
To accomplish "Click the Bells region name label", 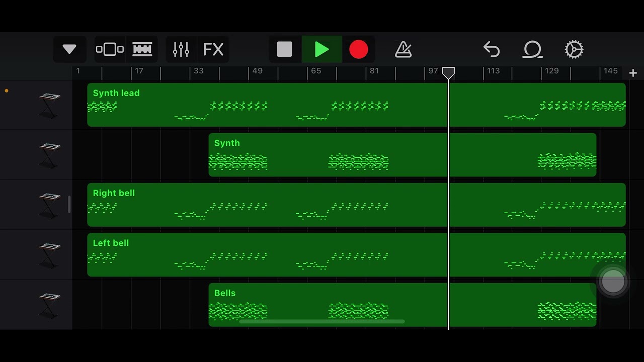I will tap(225, 293).
